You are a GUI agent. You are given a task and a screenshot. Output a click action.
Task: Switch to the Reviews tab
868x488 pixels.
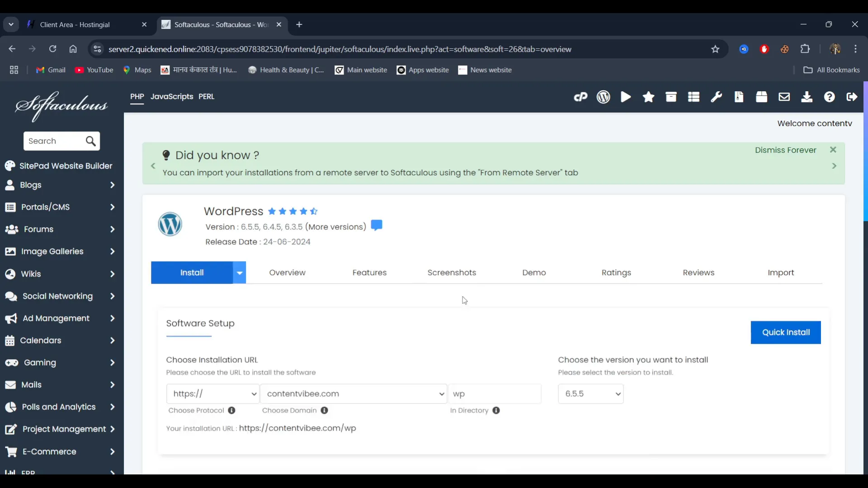click(698, 273)
